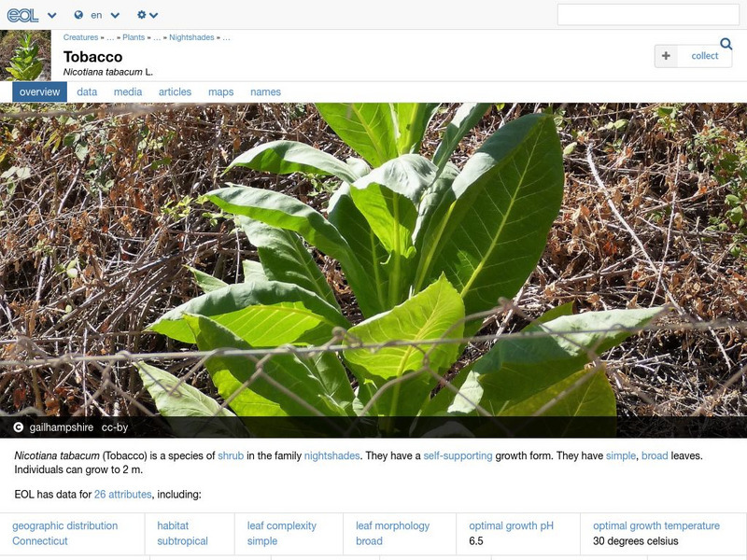Open the gear settings icon
747x560 pixels.
coord(142,15)
